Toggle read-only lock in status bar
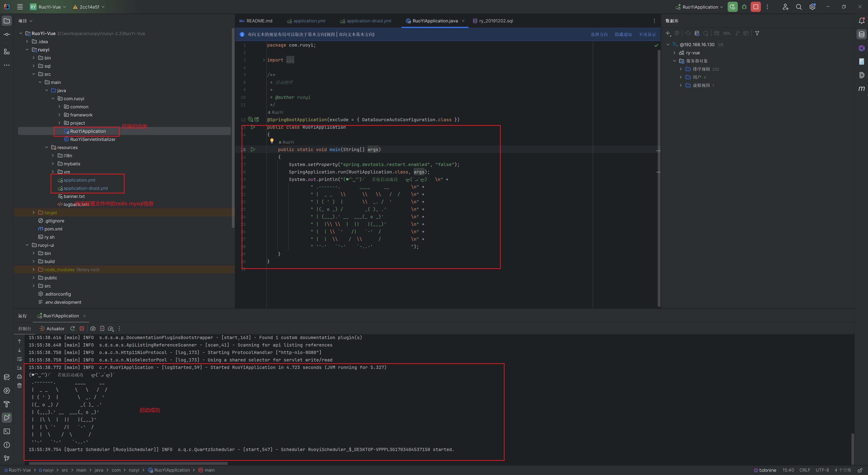This screenshot has height=475, width=868. (x=860, y=470)
